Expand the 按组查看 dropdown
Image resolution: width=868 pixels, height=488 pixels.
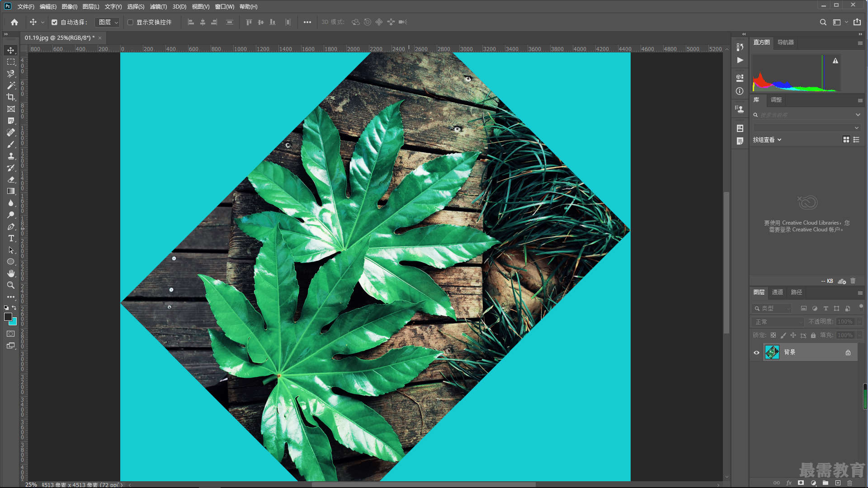(x=767, y=140)
